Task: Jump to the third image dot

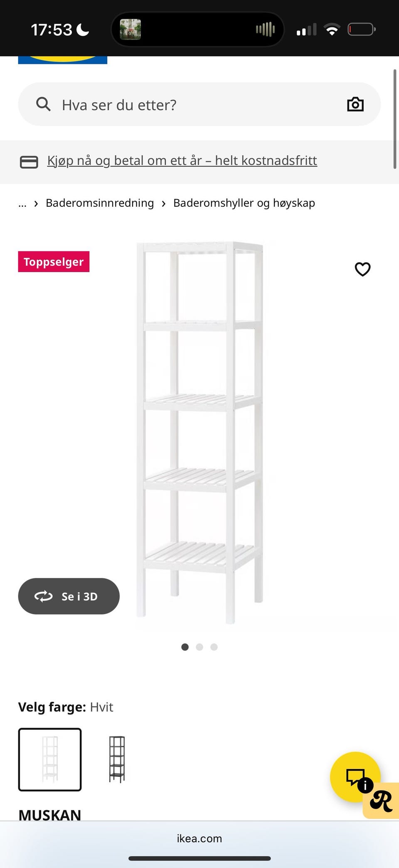Action: 214,647
